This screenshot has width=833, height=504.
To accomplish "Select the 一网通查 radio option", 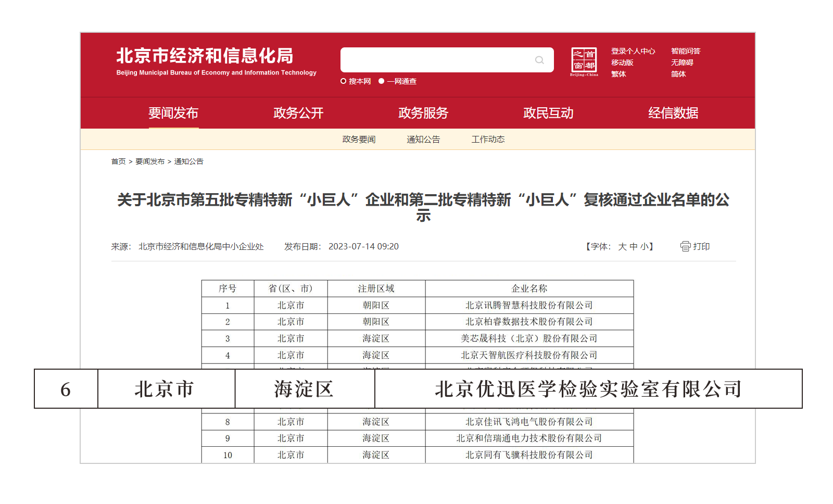I will click(381, 81).
